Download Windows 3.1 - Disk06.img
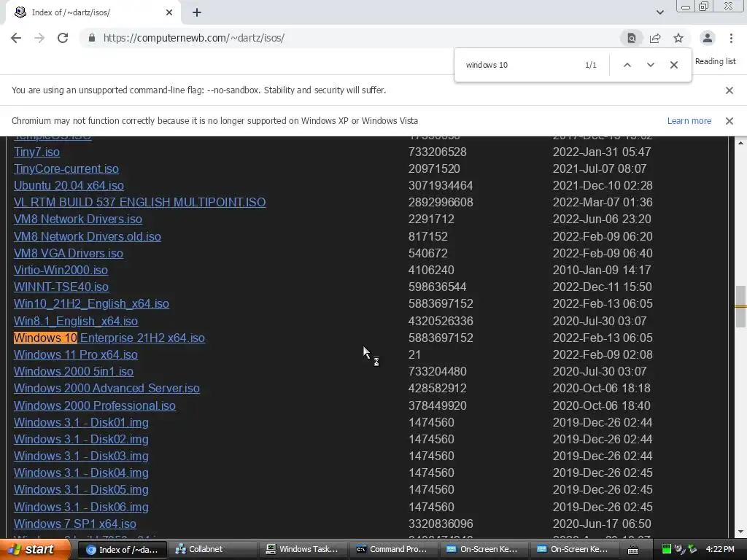 click(81, 507)
